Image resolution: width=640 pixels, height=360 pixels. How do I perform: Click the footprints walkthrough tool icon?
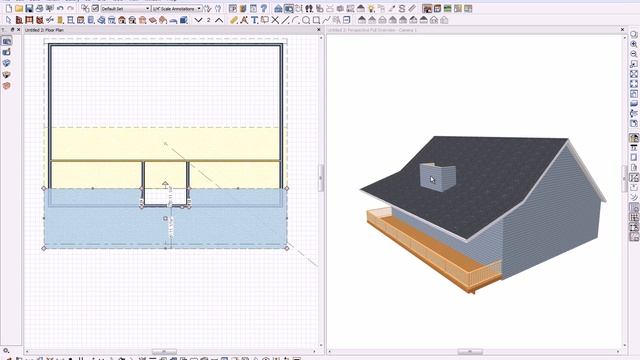[309, 9]
